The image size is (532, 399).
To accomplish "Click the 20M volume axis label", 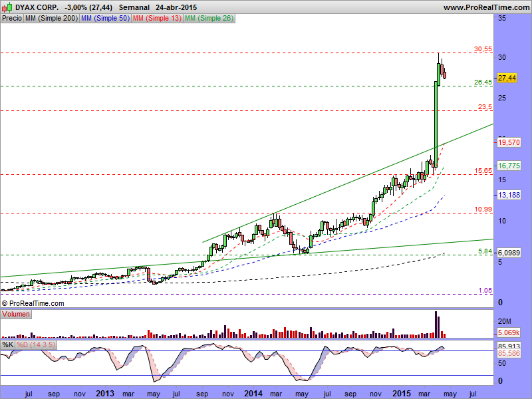I will 505,321.
